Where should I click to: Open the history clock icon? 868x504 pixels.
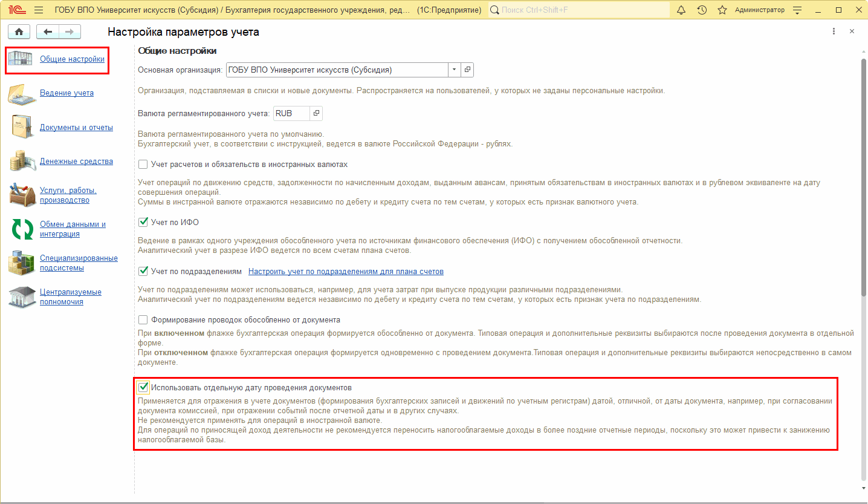click(x=702, y=10)
